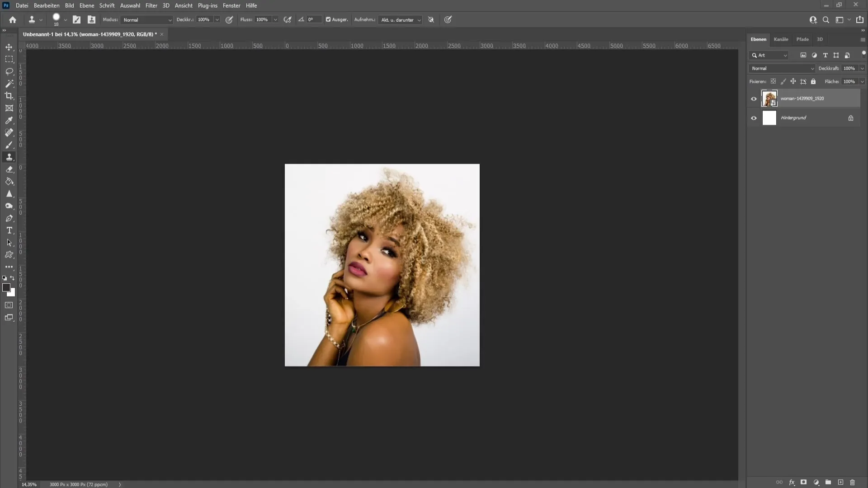Select the Brush tool
The width and height of the screenshot is (868, 488).
coord(9,145)
